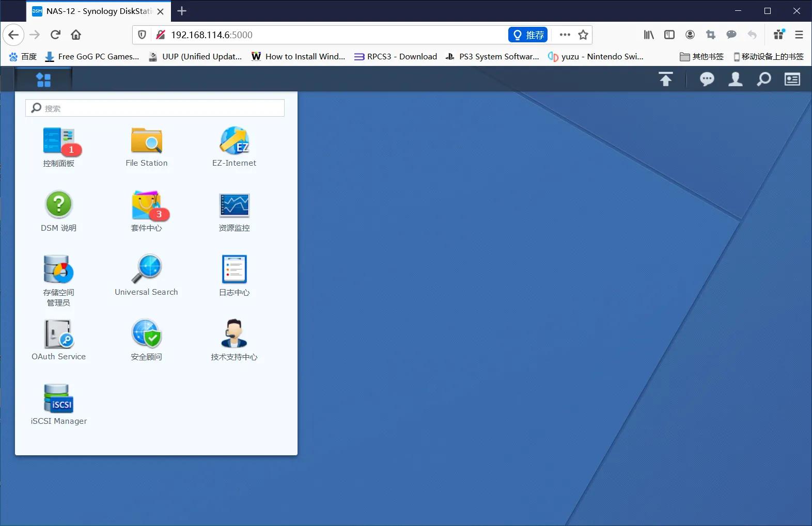Open 套件中心 Package Center
Image resolution: width=812 pixels, height=526 pixels.
147,212
